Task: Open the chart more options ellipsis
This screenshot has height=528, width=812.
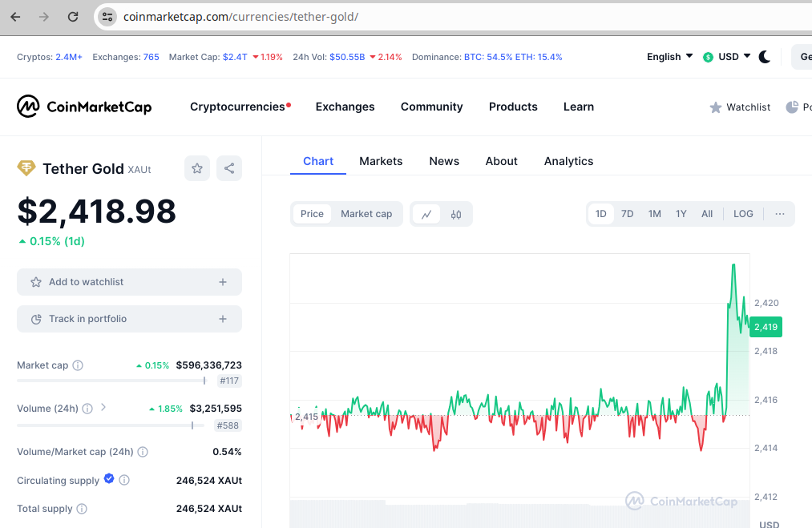Action: [x=779, y=214]
